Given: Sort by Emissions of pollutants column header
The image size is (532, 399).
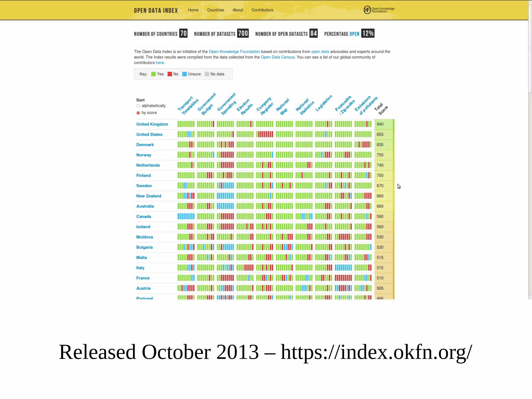Looking at the screenshot, I should [366, 105].
